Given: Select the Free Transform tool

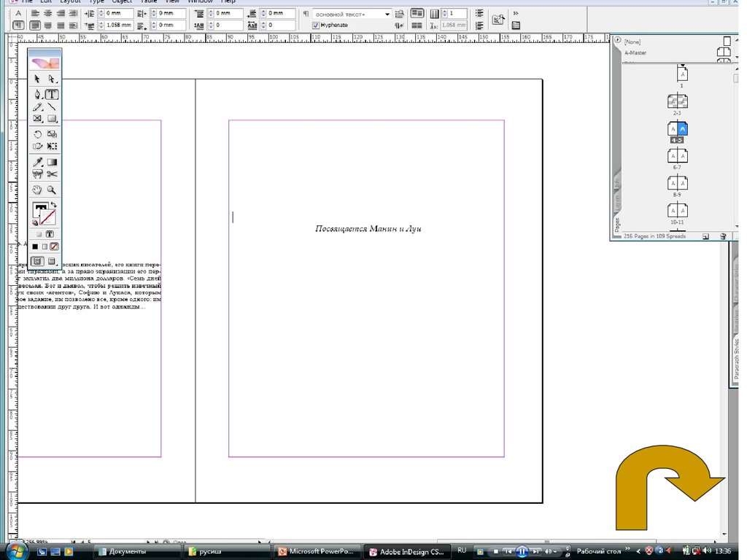Looking at the screenshot, I should (52, 146).
